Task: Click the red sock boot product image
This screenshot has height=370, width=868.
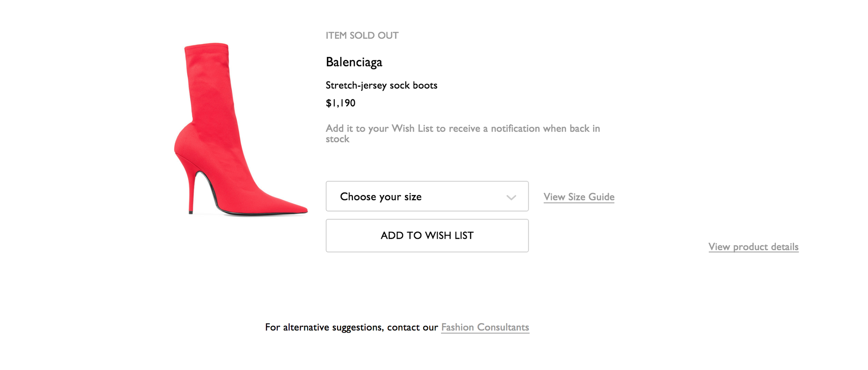Action: click(x=241, y=129)
